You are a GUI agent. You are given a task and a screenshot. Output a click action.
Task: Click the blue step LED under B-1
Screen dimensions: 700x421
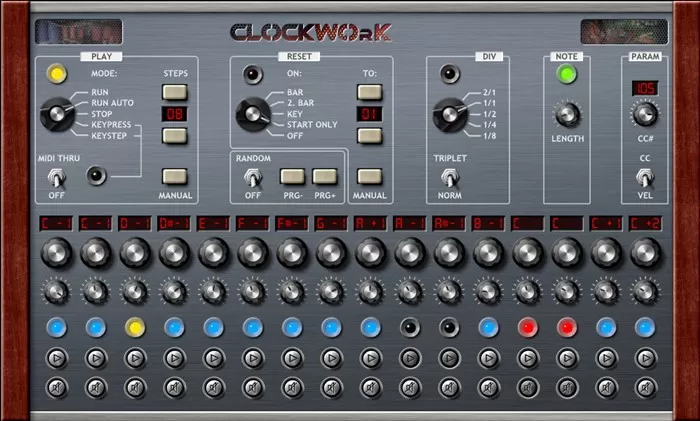coord(489,328)
